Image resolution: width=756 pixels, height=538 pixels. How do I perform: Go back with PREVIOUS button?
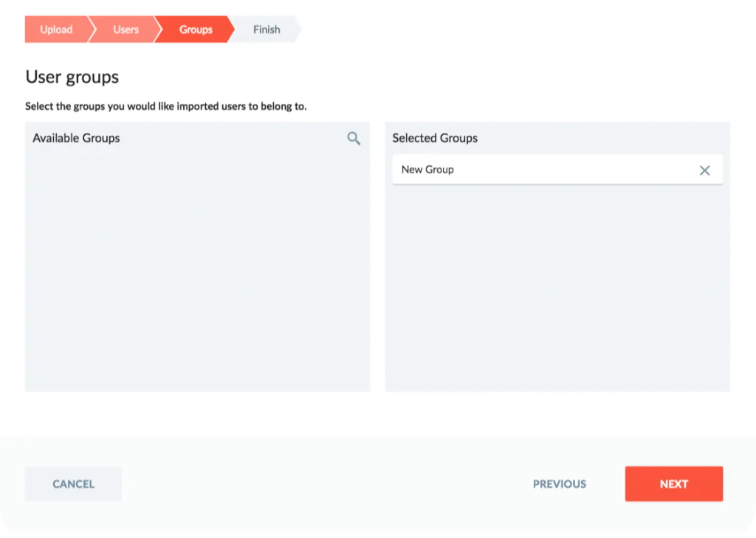point(560,483)
